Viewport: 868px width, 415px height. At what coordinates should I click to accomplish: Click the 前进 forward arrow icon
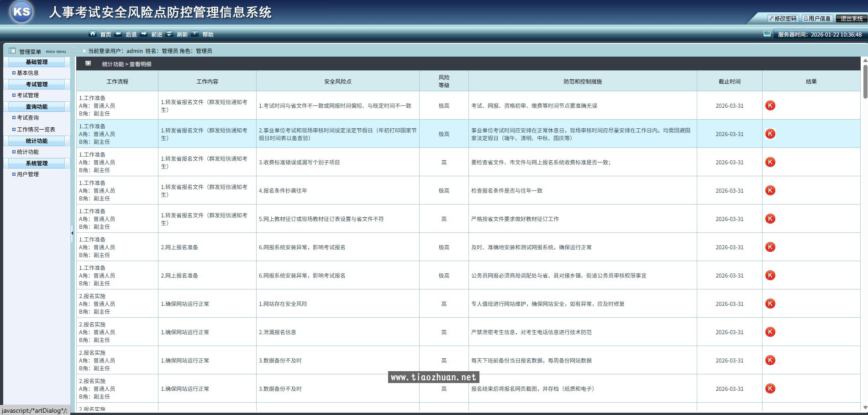(x=144, y=33)
